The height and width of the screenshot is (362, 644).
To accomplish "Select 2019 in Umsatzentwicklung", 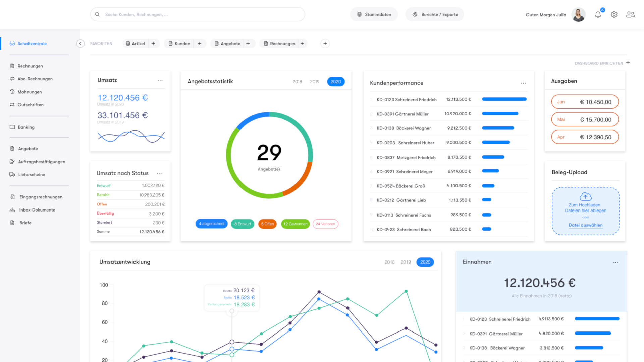I will [406, 262].
